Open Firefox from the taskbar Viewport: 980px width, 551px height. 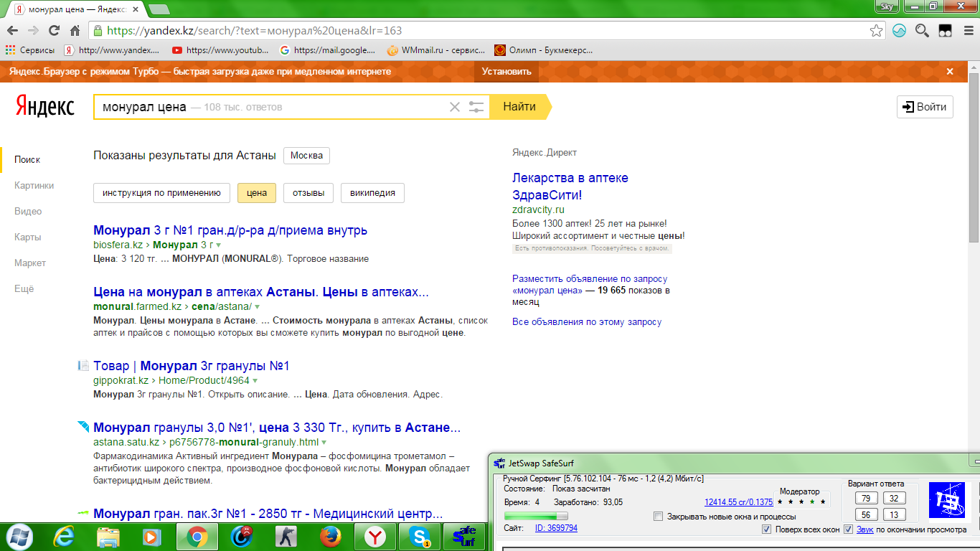[330, 537]
